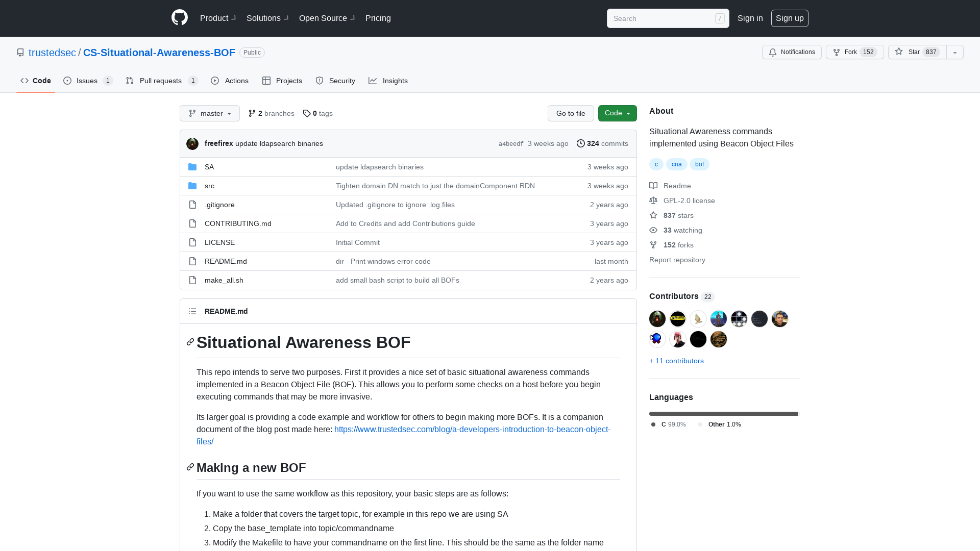Open 'update ldapsearch binaries' latest commit message
The width and height of the screenshot is (980, 551).
(x=279, y=143)
